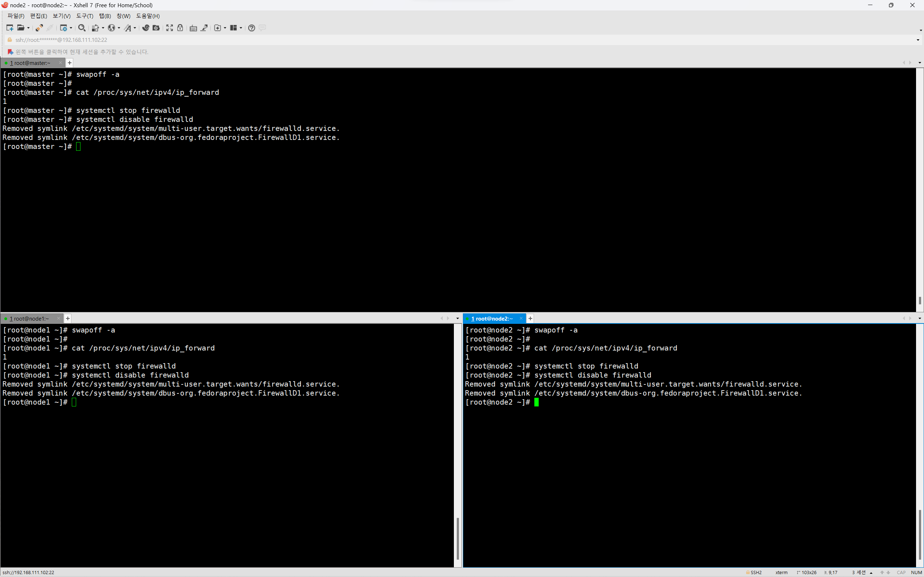This screenshot has height=577, width=924.
Task: Click the Open Session folder icon
Action: click(21, 28)
